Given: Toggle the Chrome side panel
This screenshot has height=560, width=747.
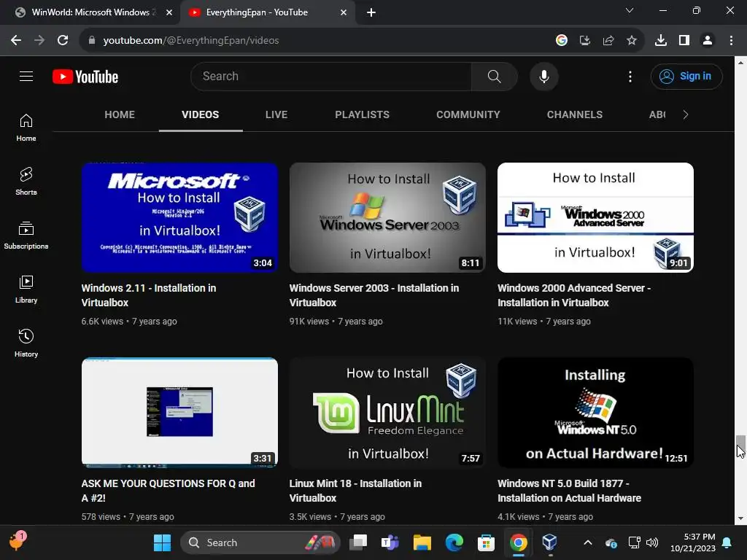Looking at the screenshot, I should tap(684, 41).
